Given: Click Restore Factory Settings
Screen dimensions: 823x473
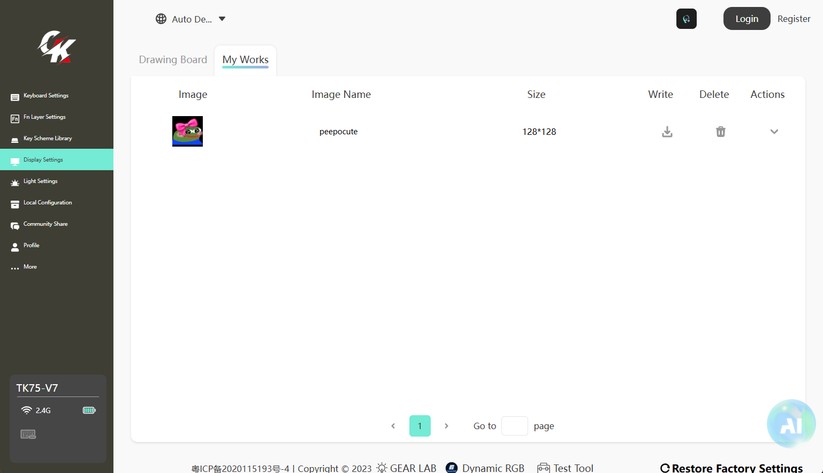Looking at the screenshot, I should coord(732,468).
